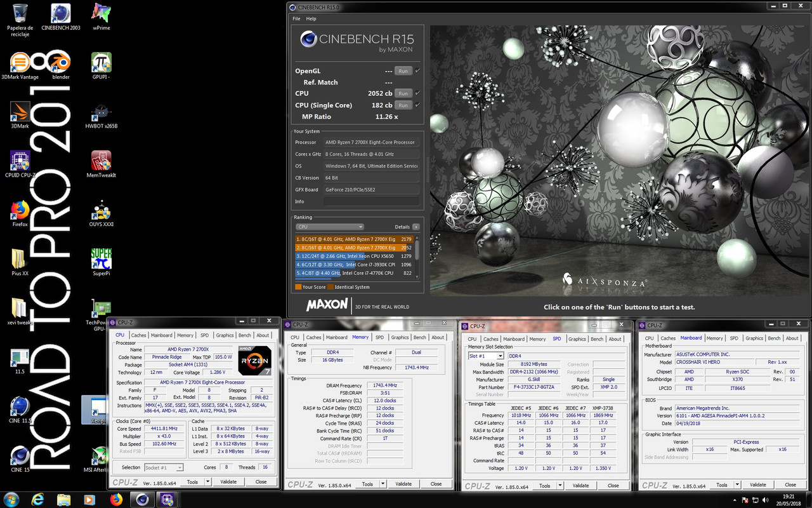The image size is (812, 508).
Task: Toggle the CPU test checkbox in Cinebench
Action: coord(417,93)
